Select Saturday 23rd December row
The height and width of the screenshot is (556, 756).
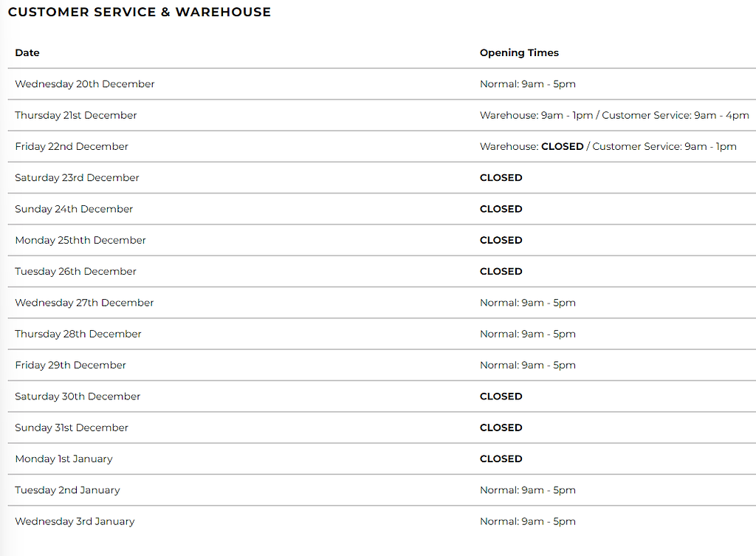tap(382, 178)
